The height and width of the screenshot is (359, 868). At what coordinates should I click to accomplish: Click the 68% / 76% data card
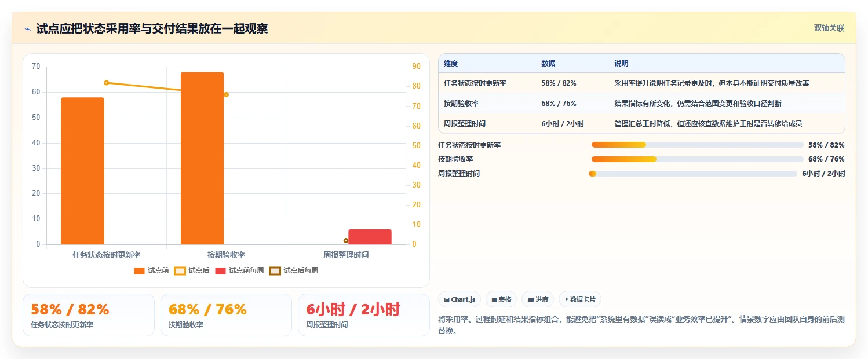tap(226, 315)
